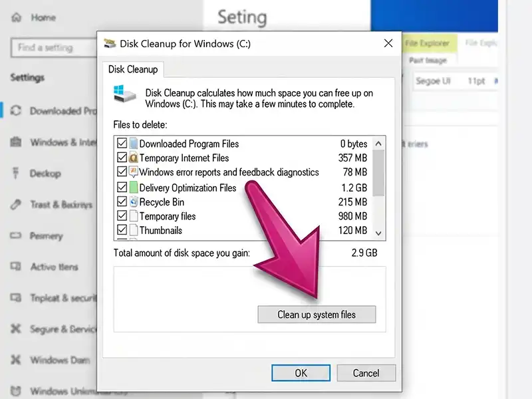Click the Tnplcat & securit sidebar icon
The height and width of the screenshot is (399, 532).
pyautogui.click(x=15, y=297)
